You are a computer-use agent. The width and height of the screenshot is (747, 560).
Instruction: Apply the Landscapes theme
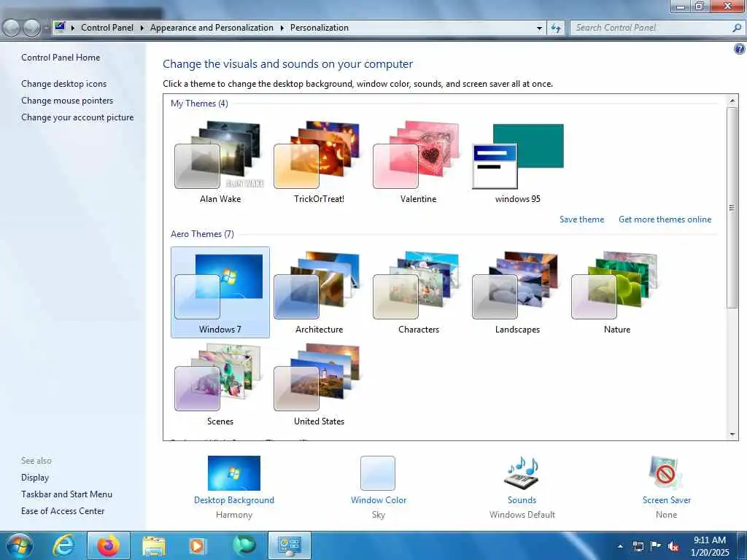tap(518, 292)
